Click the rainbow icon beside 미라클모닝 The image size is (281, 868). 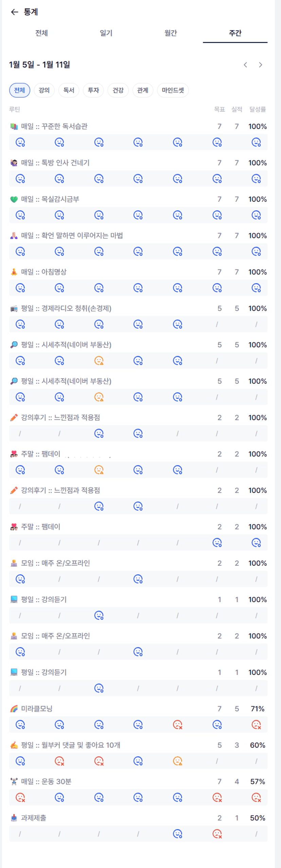tap(14, 709)
